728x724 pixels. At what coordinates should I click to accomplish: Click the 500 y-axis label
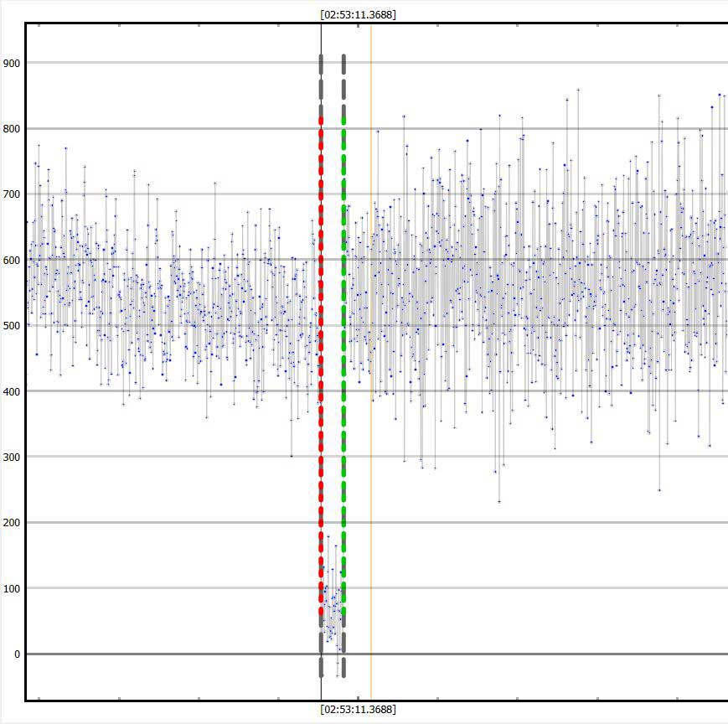[x=12, y=325]
